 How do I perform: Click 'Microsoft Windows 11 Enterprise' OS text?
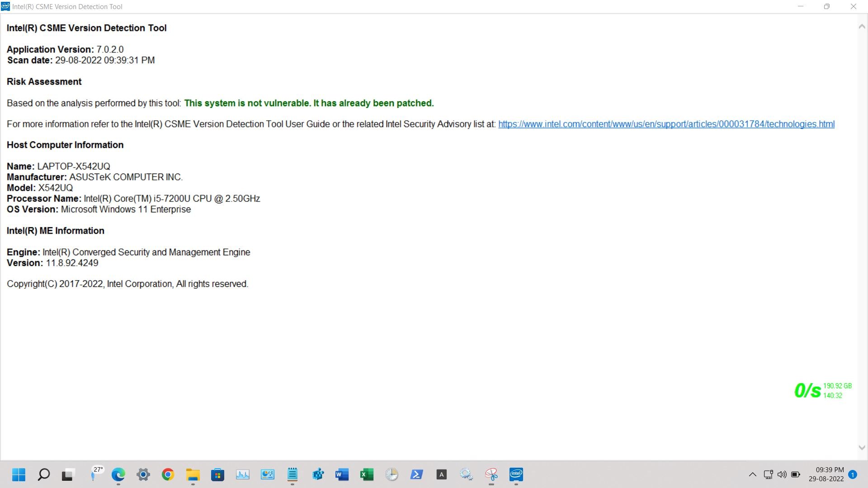126,210
